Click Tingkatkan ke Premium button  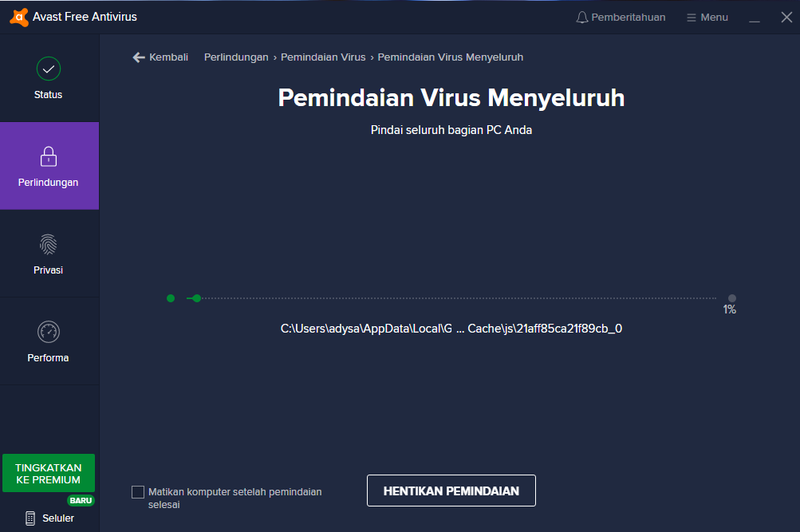click(49, 474)
